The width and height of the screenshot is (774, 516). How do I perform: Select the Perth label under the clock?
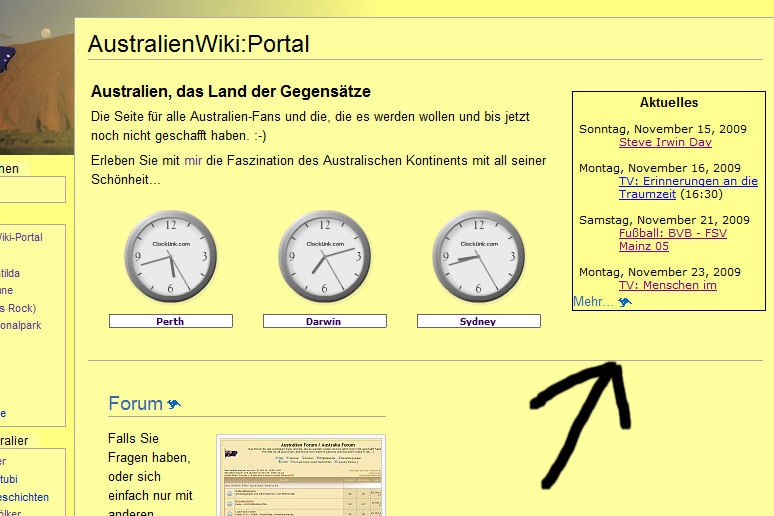coord(170,321)
